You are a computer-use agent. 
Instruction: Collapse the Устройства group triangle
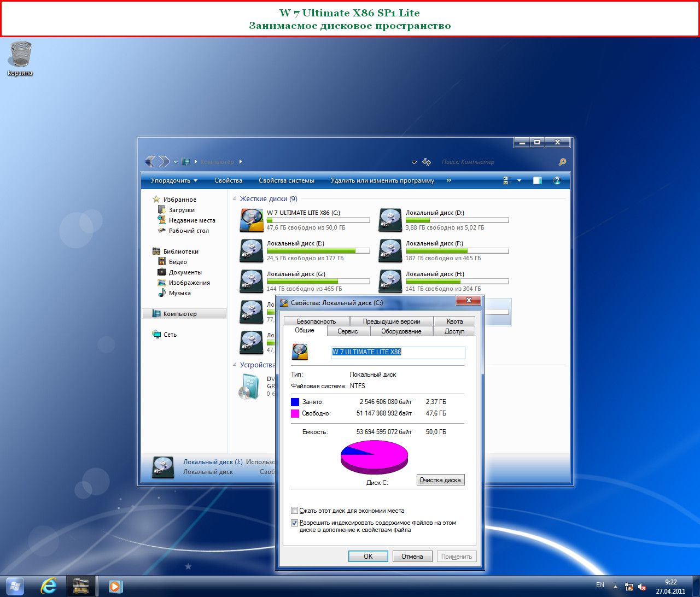pyautogui.click(x=235, y=365)
